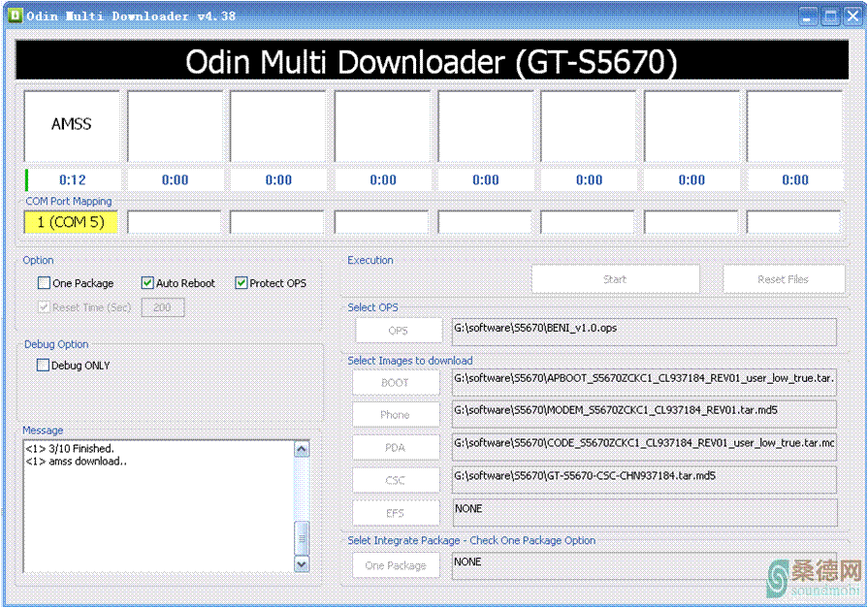Click the OPS path field BENI_v1.0.ops

tap(644, 332)
